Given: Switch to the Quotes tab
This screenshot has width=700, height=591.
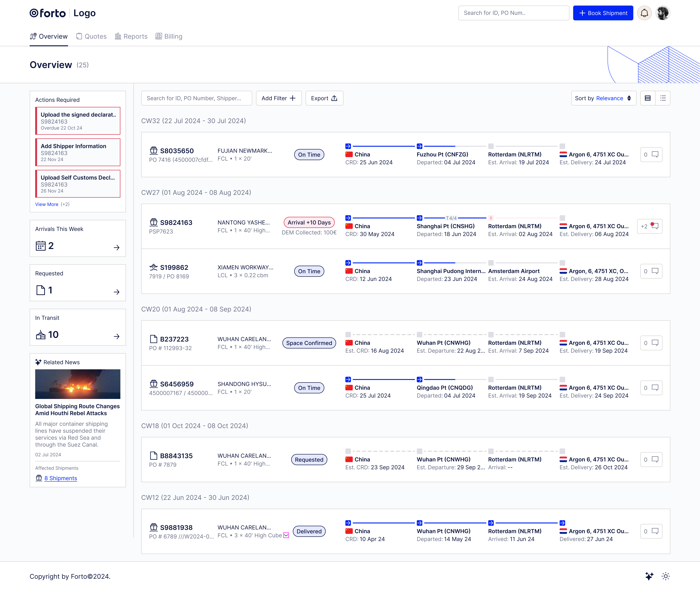Looking at the screenshot, I should 91,36.
